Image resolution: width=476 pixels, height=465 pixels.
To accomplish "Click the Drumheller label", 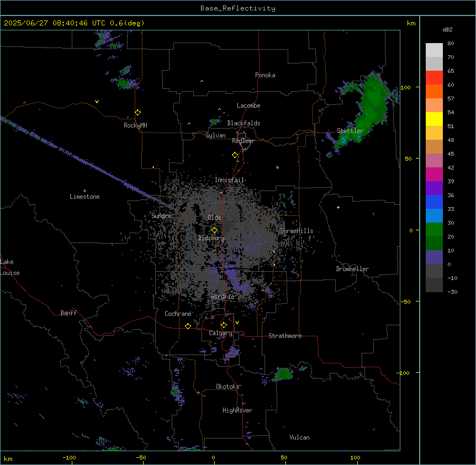I will tap(352, 269).
